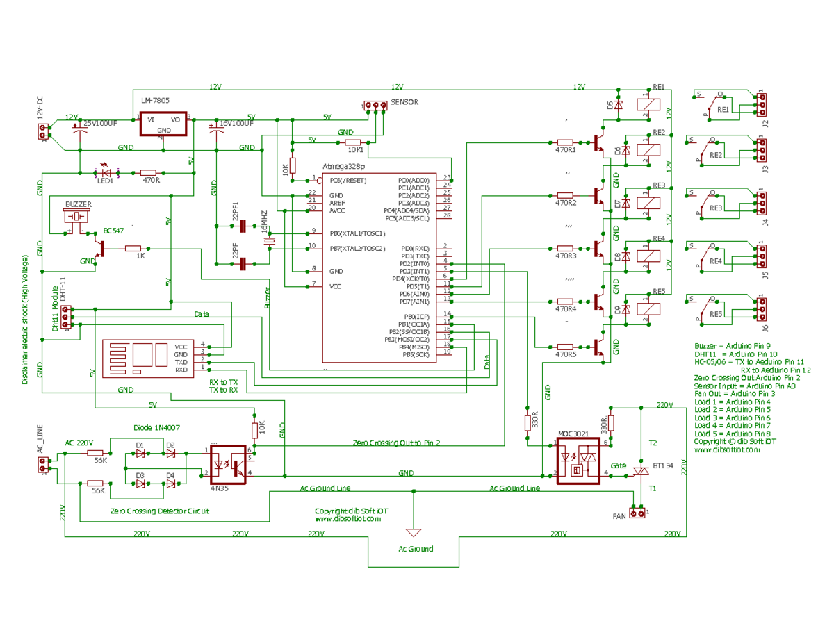Viewport: 834px width, 644px height.
Task: Select the Ac Ground symbol
Action: click(415, 534)
